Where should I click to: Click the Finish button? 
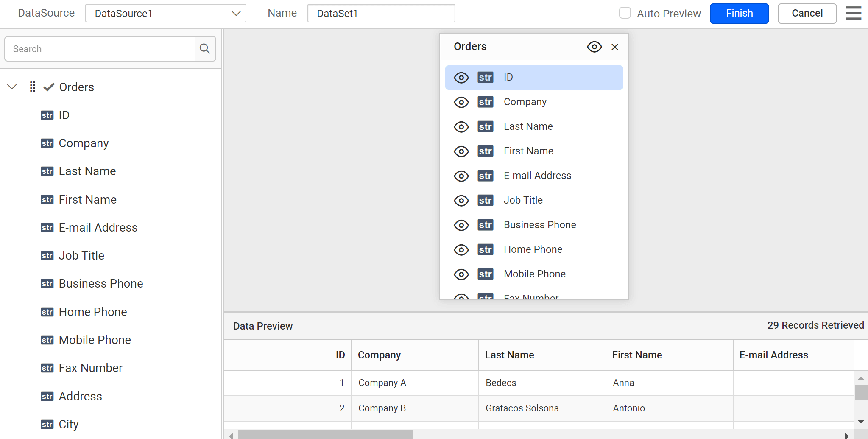pyautogui.click(x=739, y=14)
